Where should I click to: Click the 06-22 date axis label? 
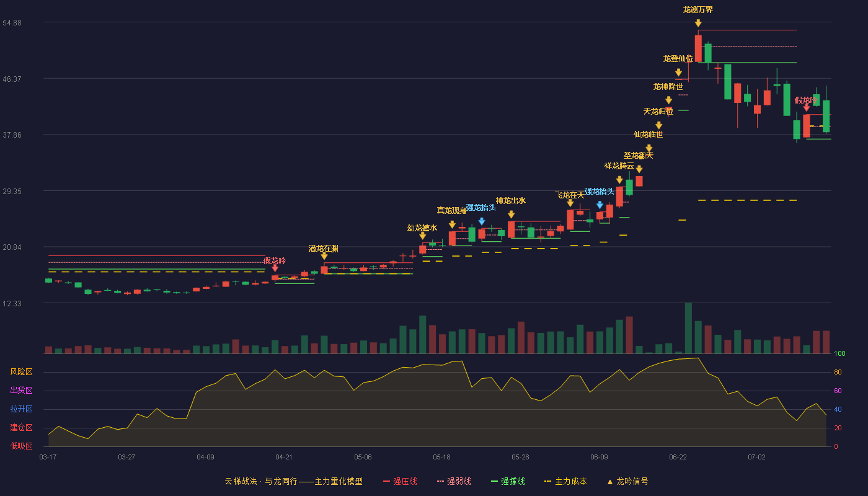[x=678, y=457]
